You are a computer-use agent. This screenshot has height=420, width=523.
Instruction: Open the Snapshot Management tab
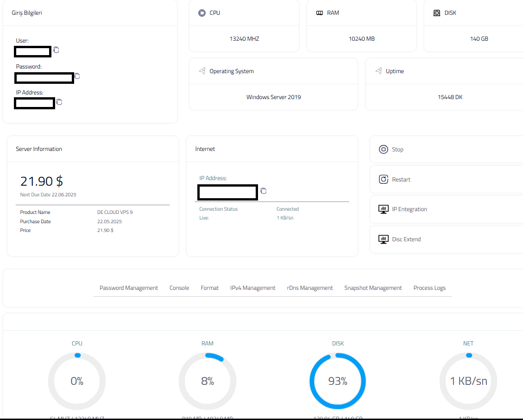coord(373,288)
